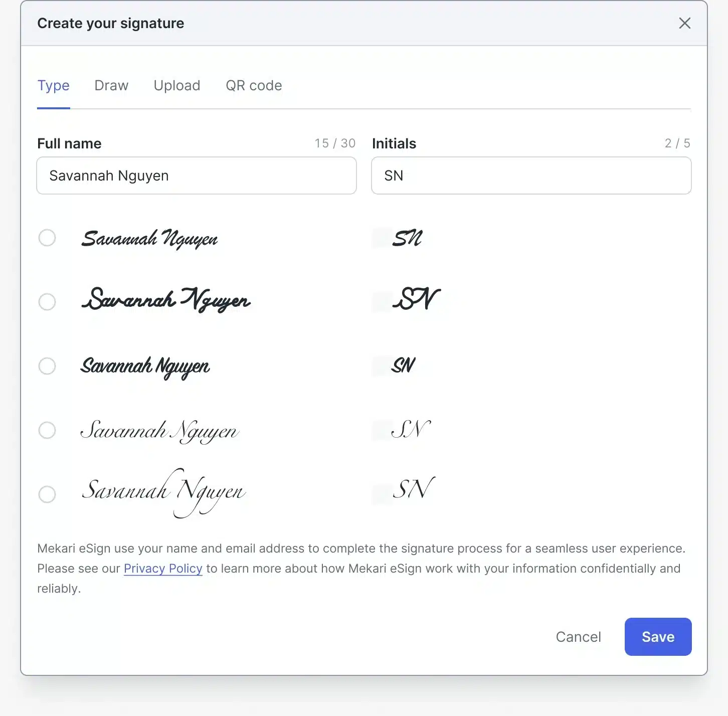The height and width of the screenshot is (716, 728).
Task: Select the first signature style radio button
Action: pyautogui.click(x=47, y=238)
